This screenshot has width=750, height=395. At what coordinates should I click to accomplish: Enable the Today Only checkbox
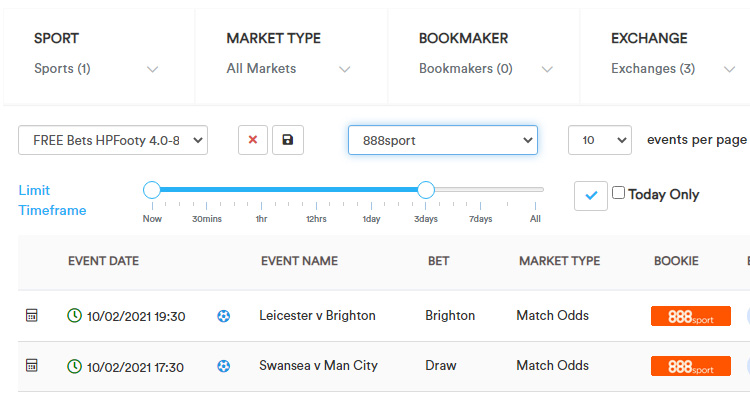tap(618, 193)
